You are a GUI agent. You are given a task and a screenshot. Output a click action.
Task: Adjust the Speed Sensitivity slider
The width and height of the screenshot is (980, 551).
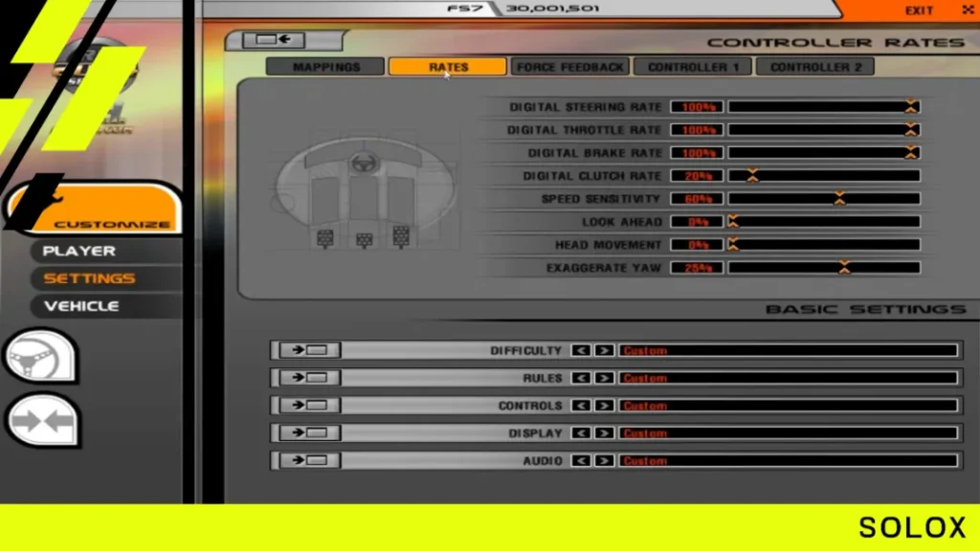click(x=824, y=199)
